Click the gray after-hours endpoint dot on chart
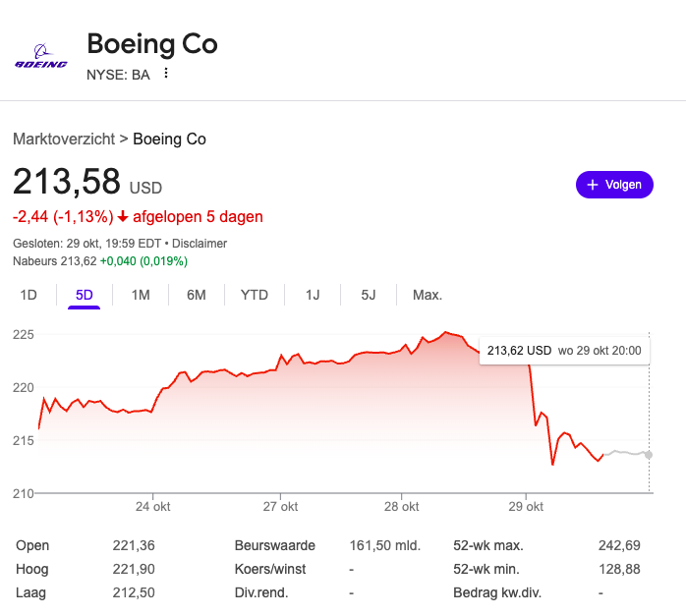The width and height of the screenshot is (686, 616). pyautogui.click(x=649, y=454)
